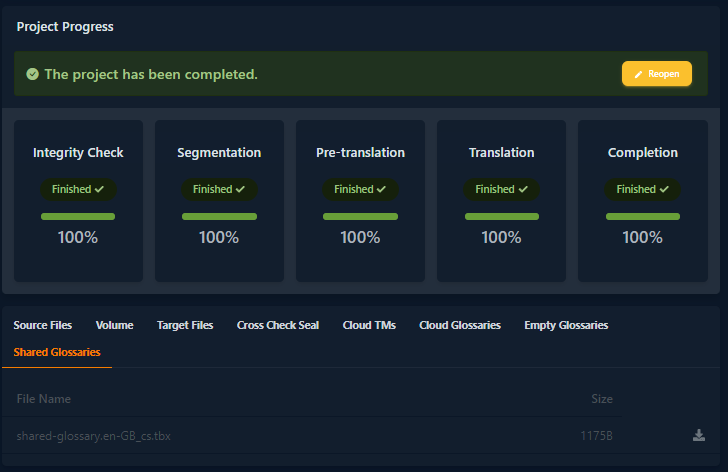View the Empty Glossaries tab

pos(566,325)
